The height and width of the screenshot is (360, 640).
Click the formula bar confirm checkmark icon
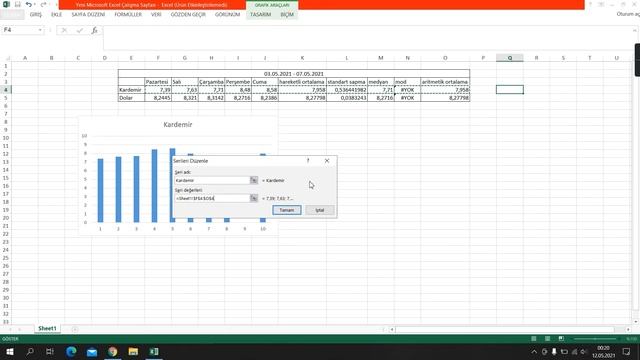(80, 30)
